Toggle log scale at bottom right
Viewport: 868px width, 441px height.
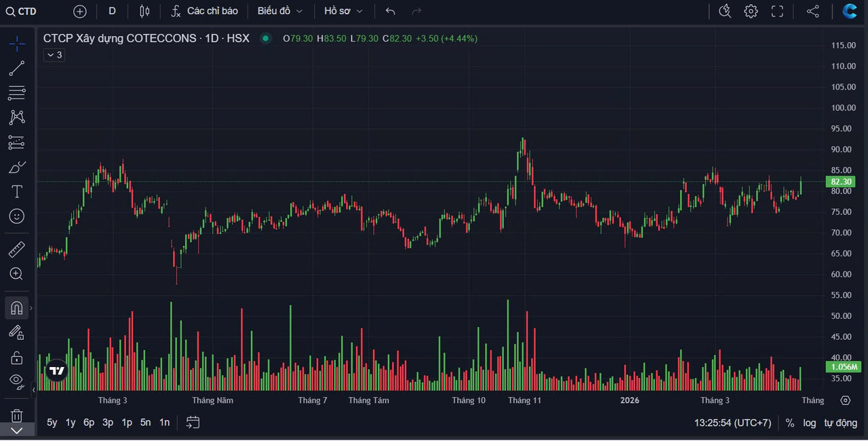(810, 423)
